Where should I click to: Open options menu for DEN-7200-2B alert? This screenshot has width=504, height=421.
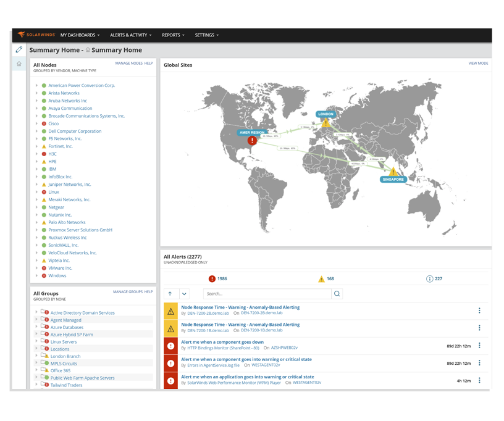pyautogui.click(x=479, y=311)
